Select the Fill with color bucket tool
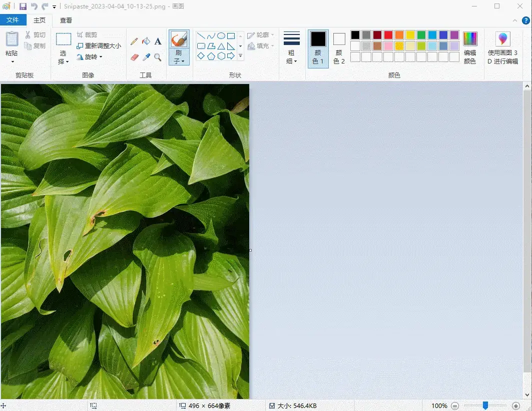This screenshot has height=411, width=532. tap(146, 41)
